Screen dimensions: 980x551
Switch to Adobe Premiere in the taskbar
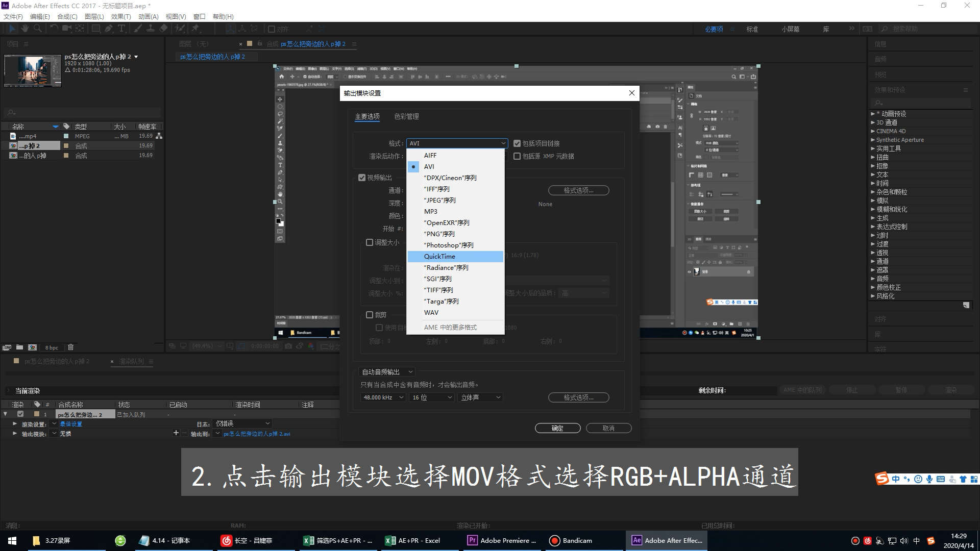click(x=502, y=540)
